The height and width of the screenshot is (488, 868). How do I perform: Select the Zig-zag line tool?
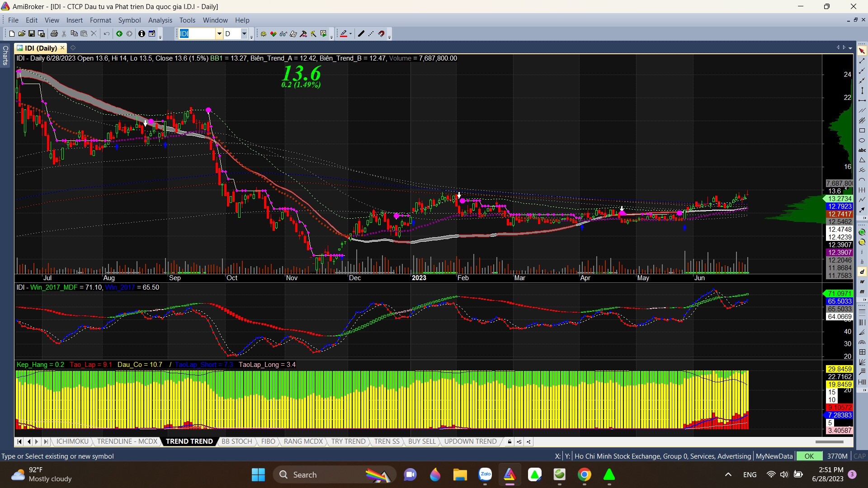pos(862,199)
